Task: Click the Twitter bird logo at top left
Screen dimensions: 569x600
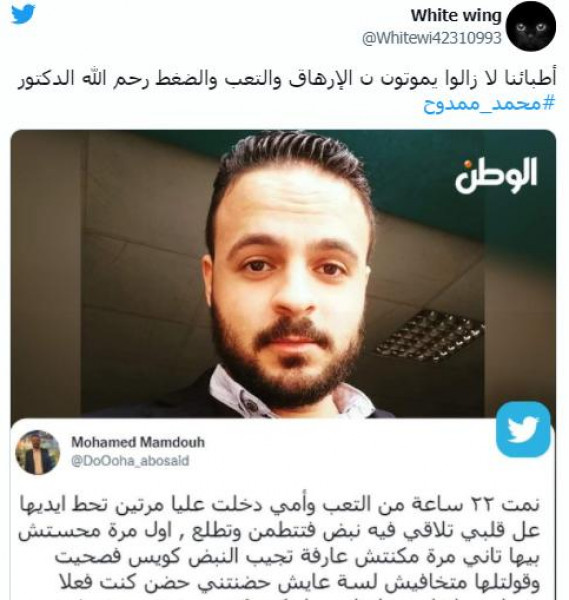Action: (x=23, y=14)
